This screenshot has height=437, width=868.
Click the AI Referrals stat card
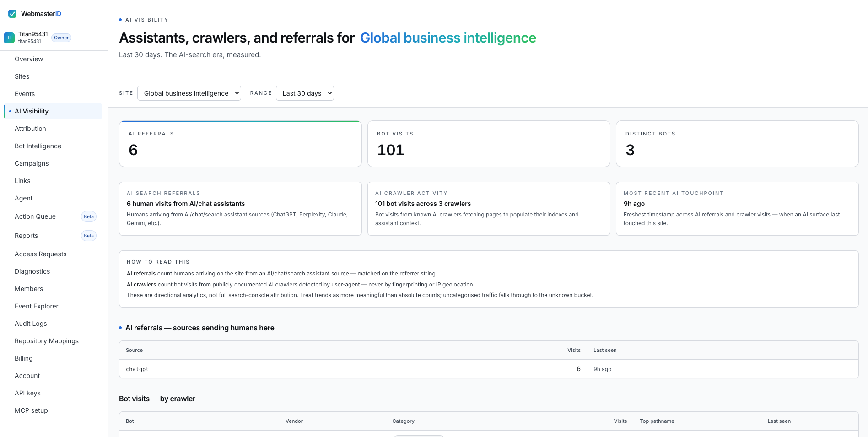click(x=240, y=144)
